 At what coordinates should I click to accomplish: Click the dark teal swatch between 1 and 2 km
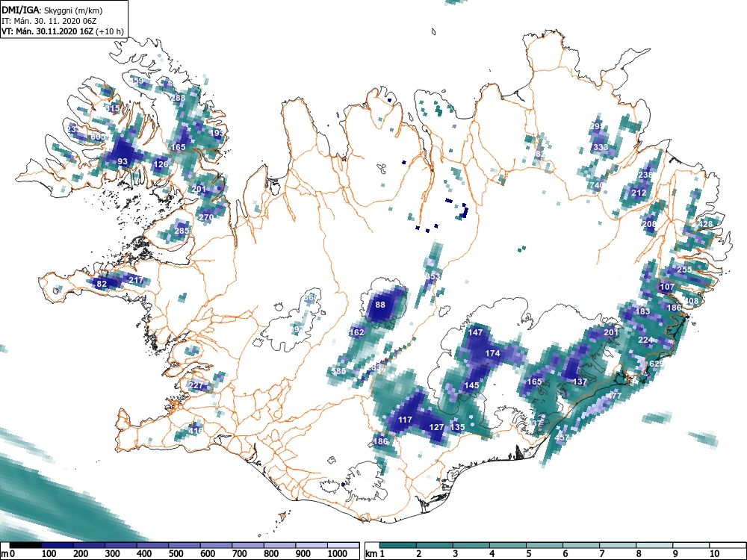click(398, 545)
